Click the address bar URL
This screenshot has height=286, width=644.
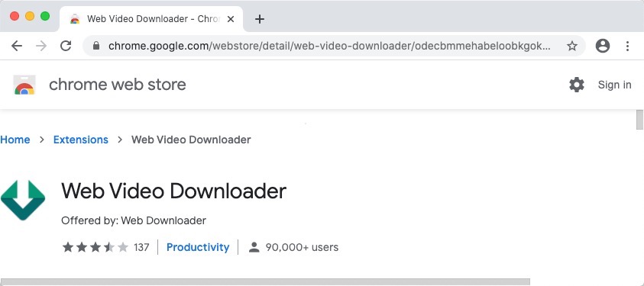pos(329,46)
